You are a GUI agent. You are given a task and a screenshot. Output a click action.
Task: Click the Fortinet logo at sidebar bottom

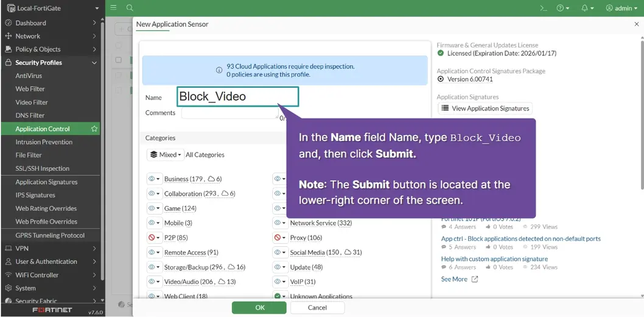[x=52, y=310]
